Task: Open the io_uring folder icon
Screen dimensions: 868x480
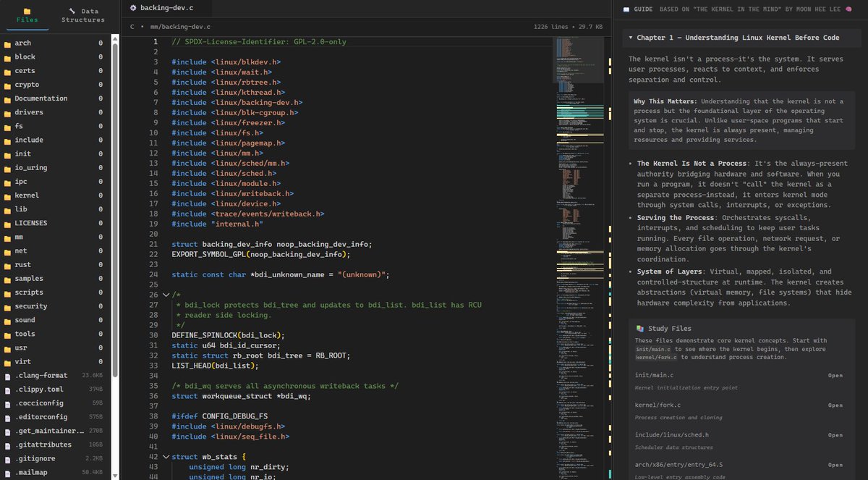Action: click(x=7, y=168)
